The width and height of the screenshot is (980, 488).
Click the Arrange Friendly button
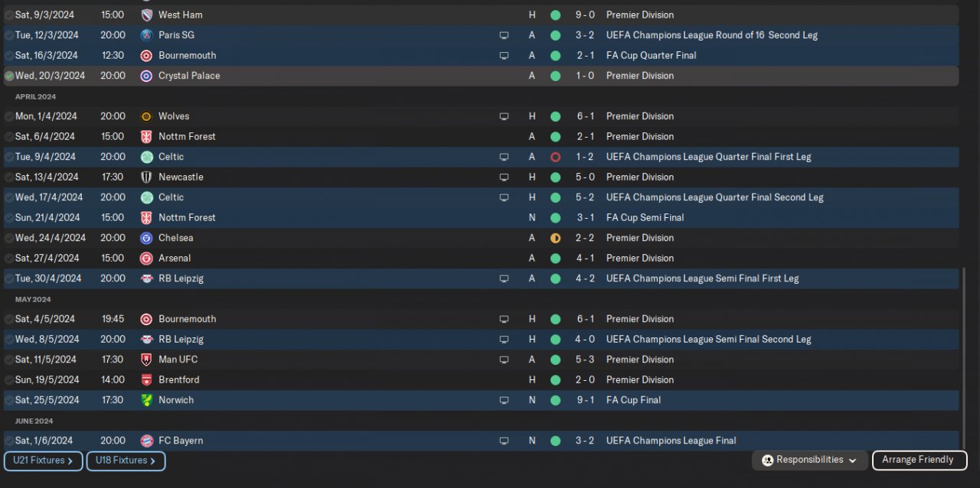(919, 460)
